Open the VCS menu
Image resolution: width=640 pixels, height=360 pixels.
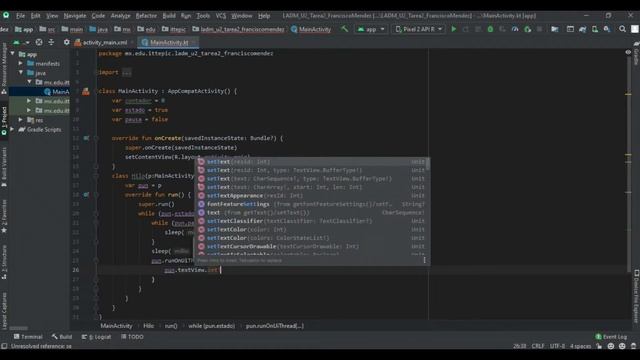click(x=221, y=16)
